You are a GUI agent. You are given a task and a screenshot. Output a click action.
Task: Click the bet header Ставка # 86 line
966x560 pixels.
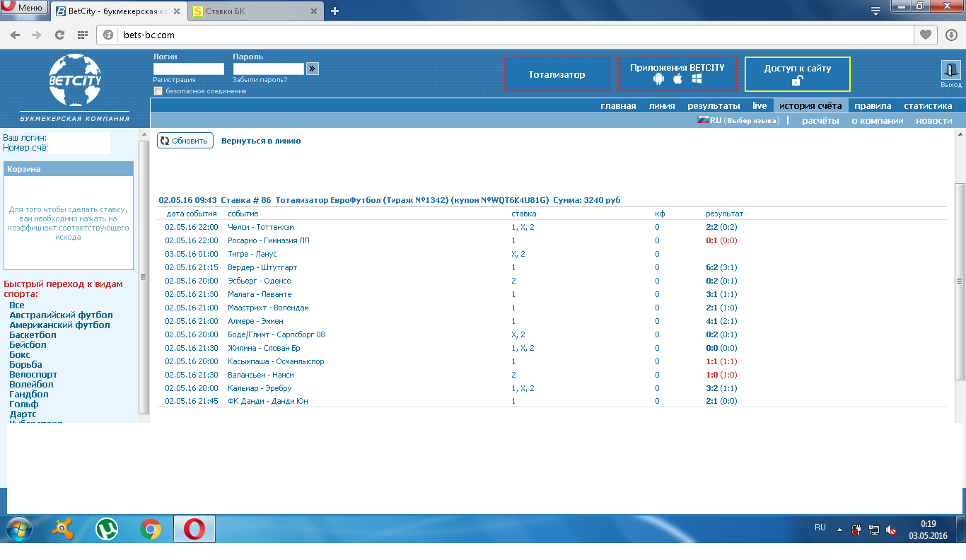390,200
